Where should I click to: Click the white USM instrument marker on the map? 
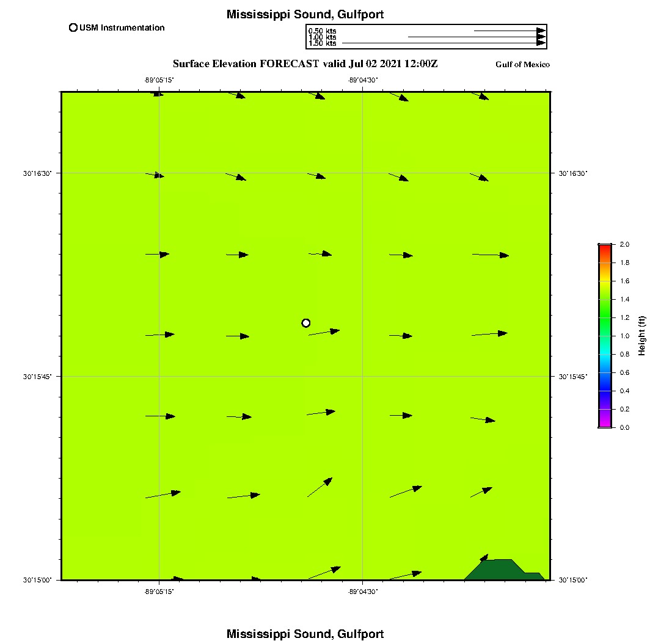pyautogui.click(x=306, y=323)
